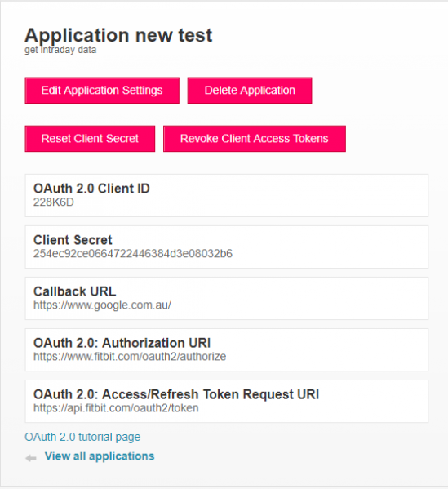This screenshot has height=489, width=448.
Task: Open View all applications link
Action: (100, 456)
